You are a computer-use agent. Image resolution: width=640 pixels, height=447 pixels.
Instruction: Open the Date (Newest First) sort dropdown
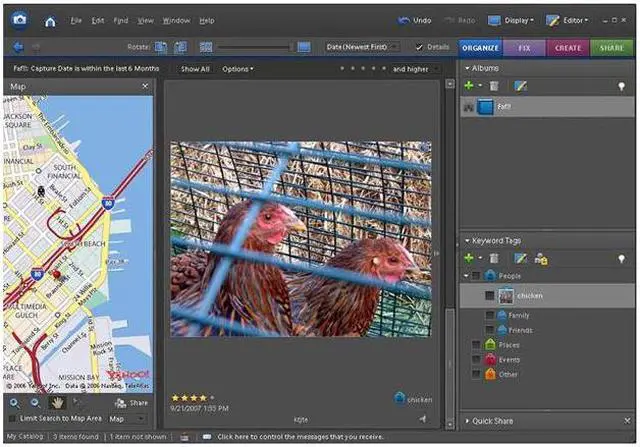(x=362, y=47)
